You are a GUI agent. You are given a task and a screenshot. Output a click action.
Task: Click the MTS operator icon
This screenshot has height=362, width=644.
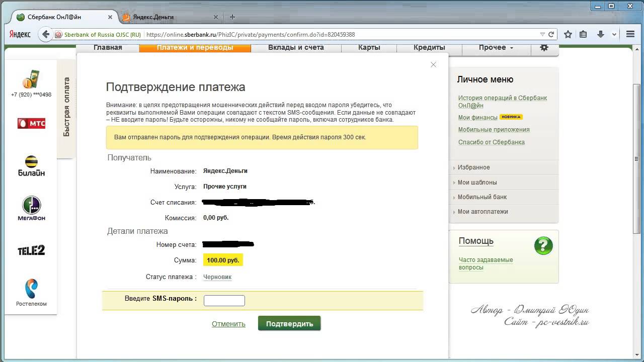tap(31, 123)
